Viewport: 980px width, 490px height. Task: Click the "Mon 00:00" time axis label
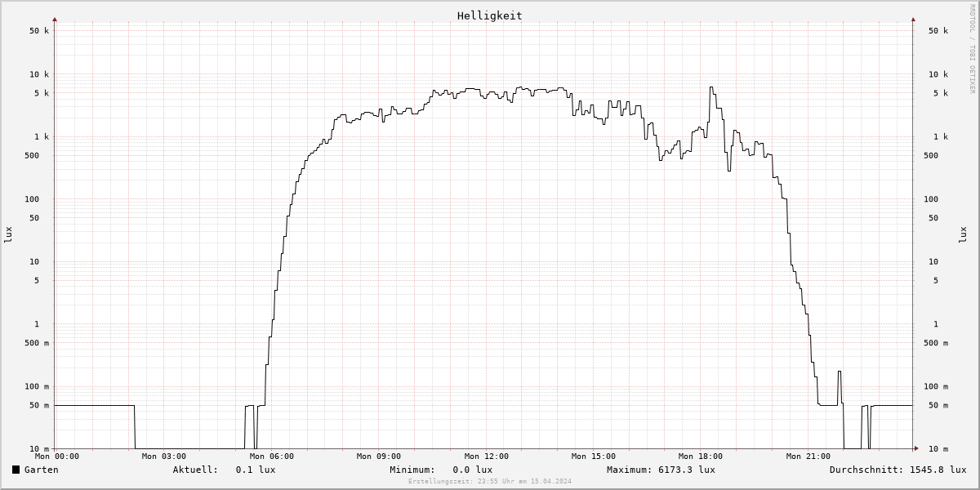[57, 457]
